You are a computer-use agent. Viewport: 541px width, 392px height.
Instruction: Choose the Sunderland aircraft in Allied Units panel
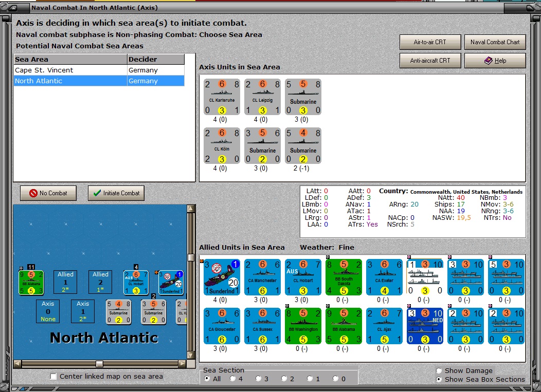[x=222, y=277]
